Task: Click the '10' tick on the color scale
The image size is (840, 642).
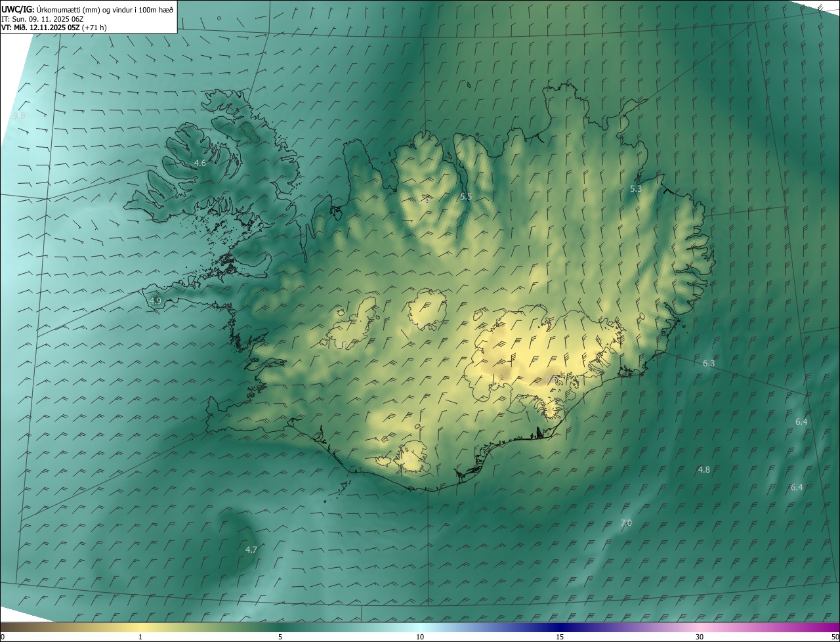Action: pos(420,637)
